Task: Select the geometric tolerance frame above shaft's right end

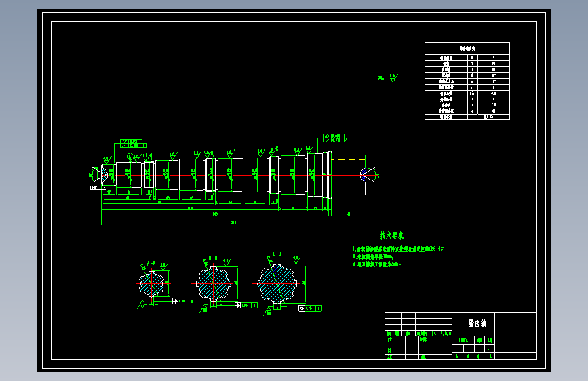Action: (x=336, y=138)
